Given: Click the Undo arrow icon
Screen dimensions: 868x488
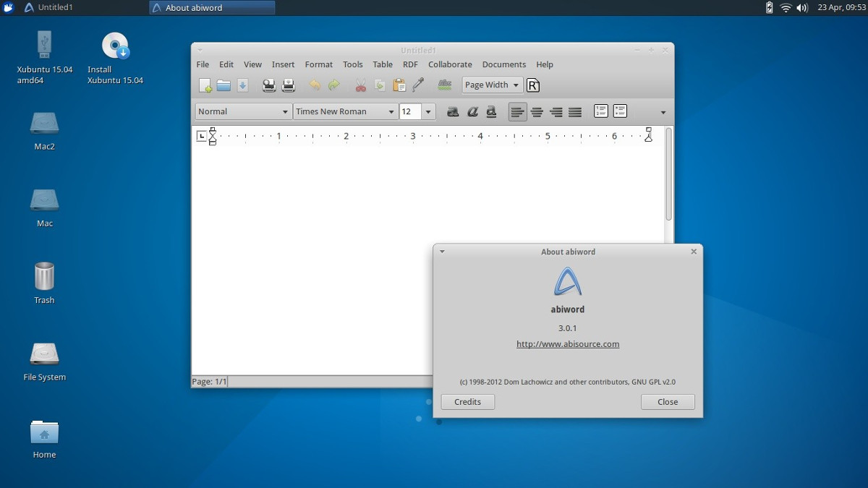Looking at the screenshot, I should click(315, 85).
